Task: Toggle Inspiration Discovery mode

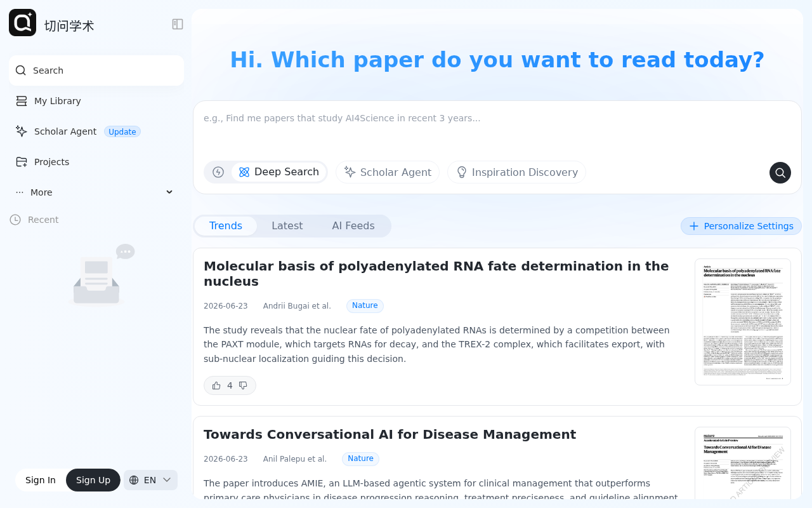Action: click(x=516, y=172)
